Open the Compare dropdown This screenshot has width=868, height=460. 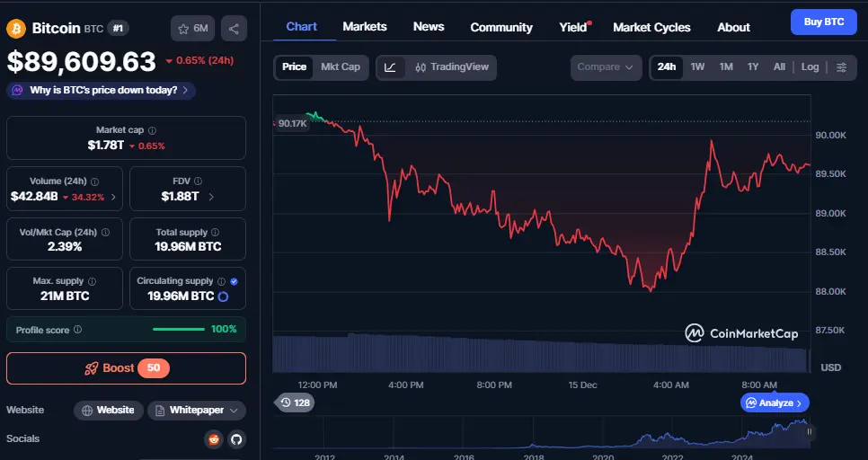point(606,67)
